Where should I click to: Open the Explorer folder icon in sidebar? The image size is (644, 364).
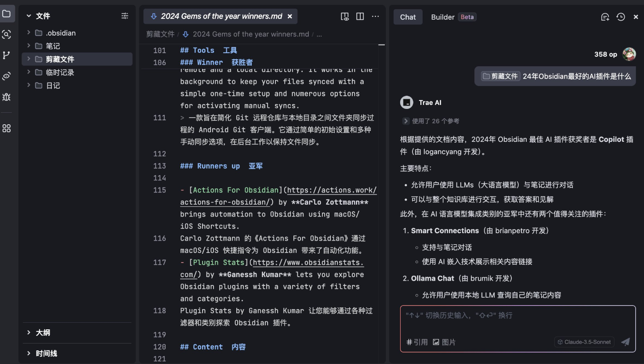click(x=7, y=14)
